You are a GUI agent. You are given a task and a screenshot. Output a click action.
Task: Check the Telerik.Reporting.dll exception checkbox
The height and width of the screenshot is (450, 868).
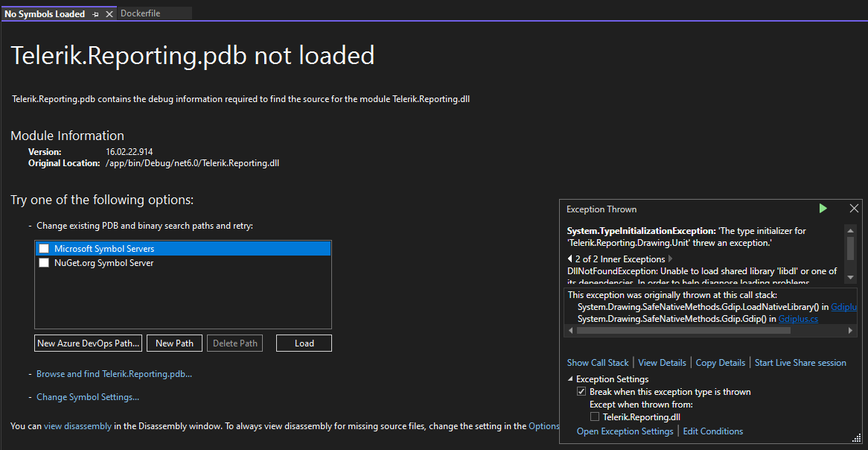click(x=595, y=416)
